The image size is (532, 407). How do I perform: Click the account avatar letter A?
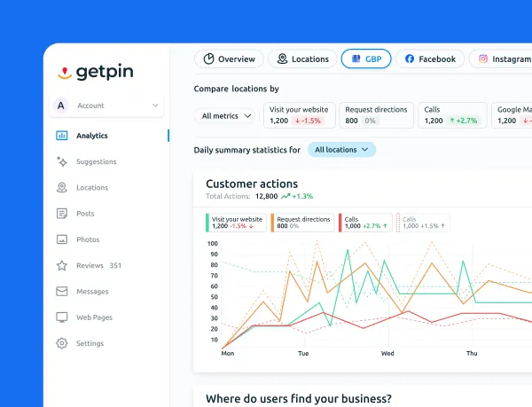click(60, 106)
